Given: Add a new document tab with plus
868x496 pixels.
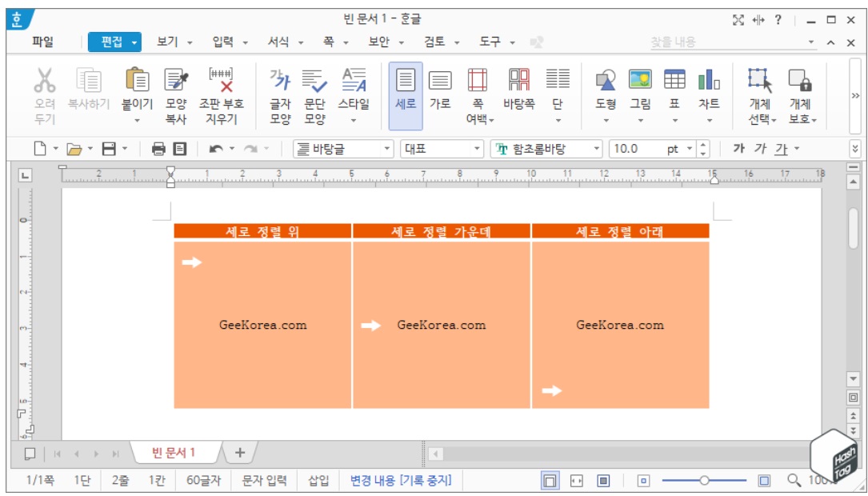Looking at the screenshot, I should [x=240, y=452].
